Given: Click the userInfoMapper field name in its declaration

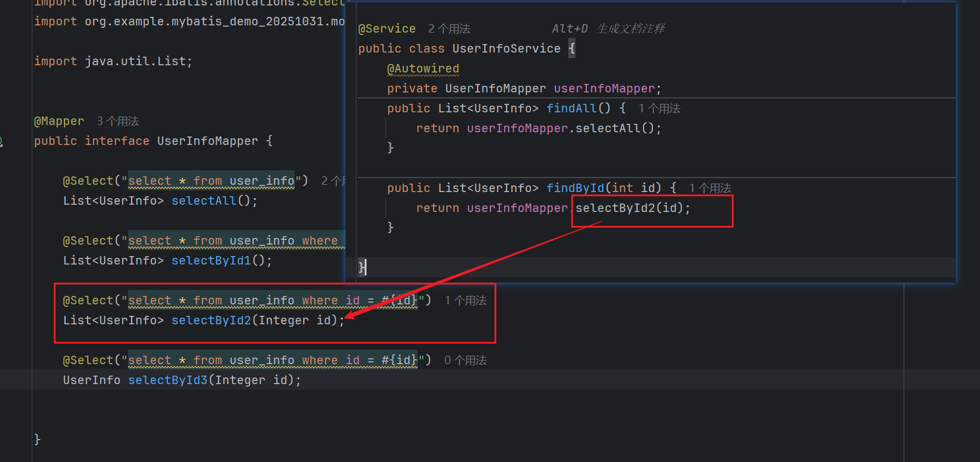Looking at the screenshot, I should [x=604, y=89].
